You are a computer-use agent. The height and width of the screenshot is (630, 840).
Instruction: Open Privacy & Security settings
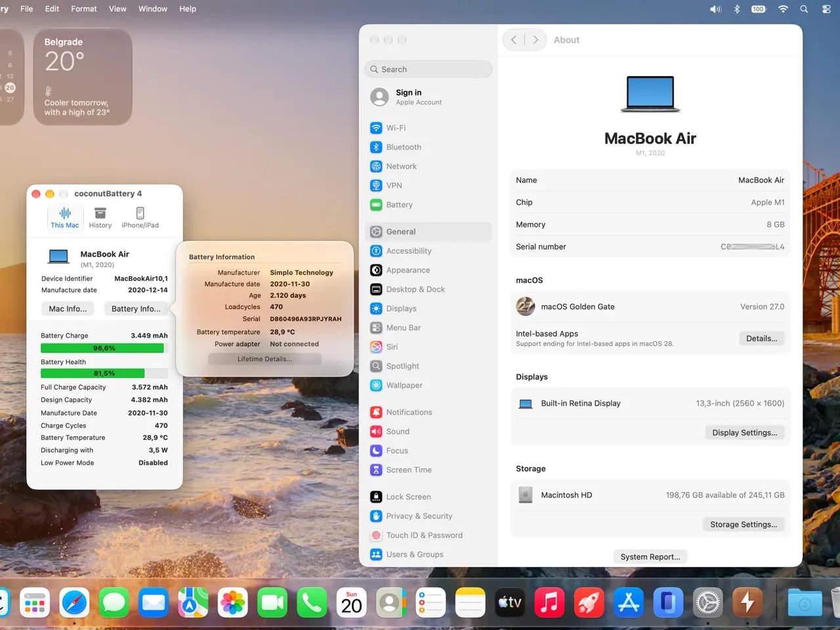[x=429, y=516]
